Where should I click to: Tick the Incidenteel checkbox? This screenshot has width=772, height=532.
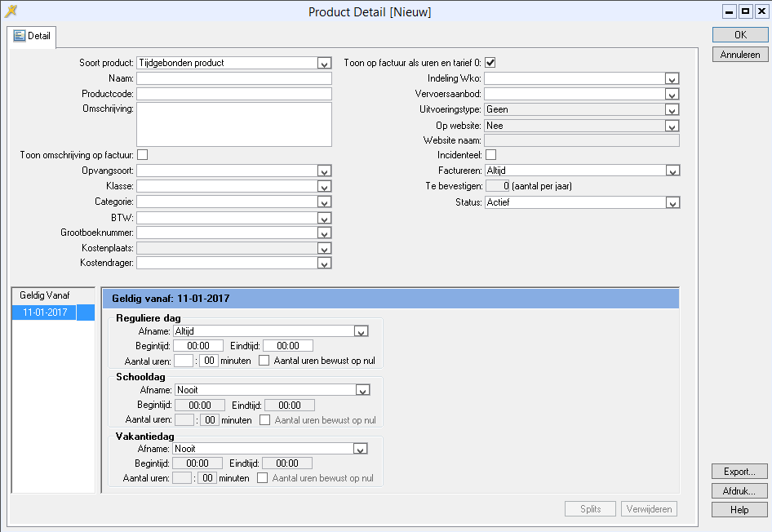click(490, 155)
